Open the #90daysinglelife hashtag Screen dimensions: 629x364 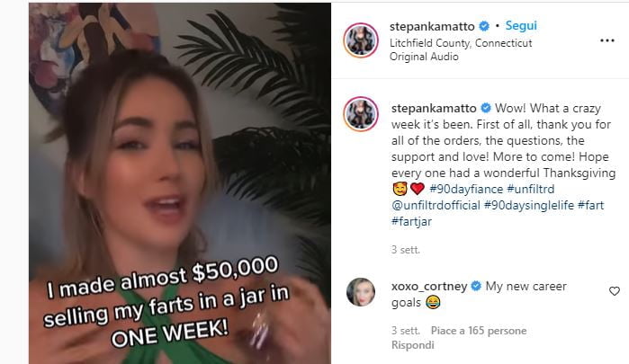click(x=529, y=205)
